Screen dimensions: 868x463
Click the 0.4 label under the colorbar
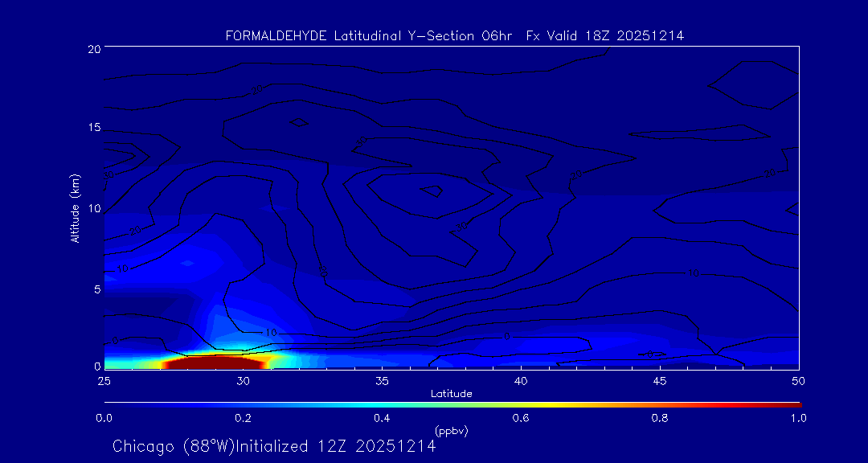tap(382, 418)
